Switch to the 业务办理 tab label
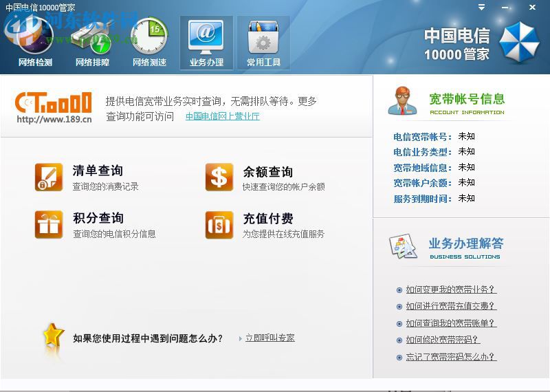This screenshot has height=392, width=550. 207,63
